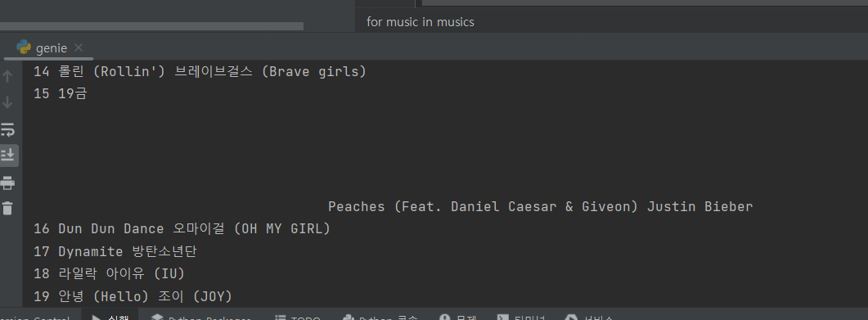Open the Run (실행) tool window tab
This screenshot has width=868, height=320.
coord(110,318)
